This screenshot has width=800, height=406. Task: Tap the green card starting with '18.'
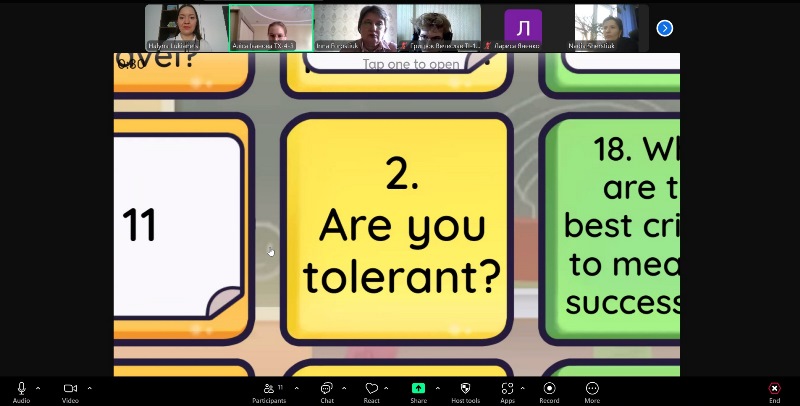coord(610,229)
